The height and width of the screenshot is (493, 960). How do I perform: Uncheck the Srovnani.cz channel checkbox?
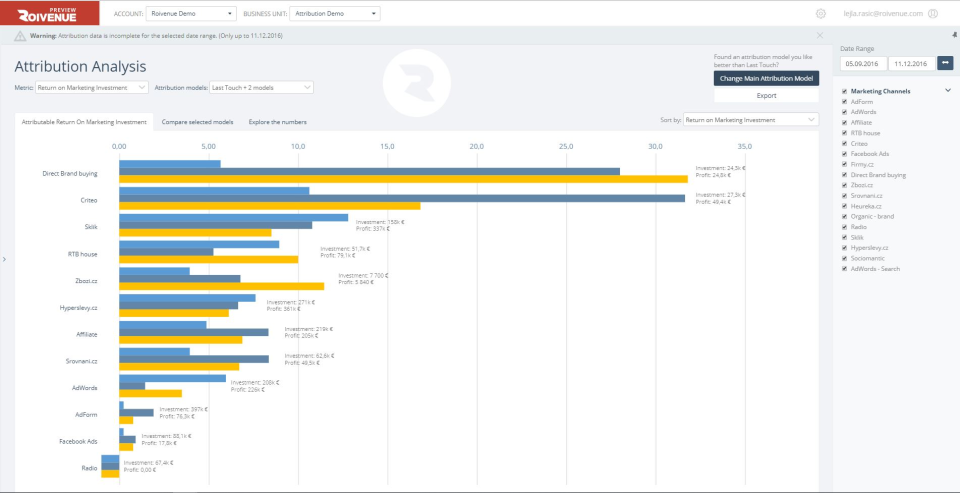pos(845,195)
